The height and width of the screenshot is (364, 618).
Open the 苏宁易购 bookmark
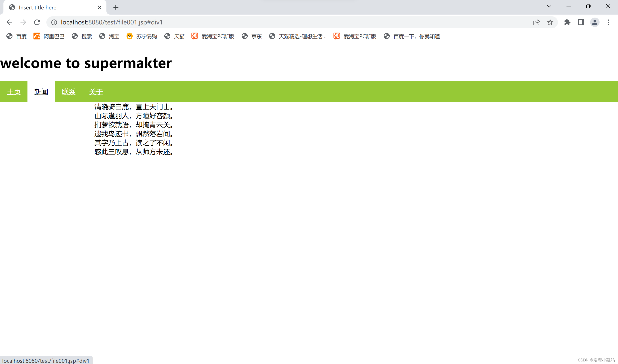click(x=142, y=36)
